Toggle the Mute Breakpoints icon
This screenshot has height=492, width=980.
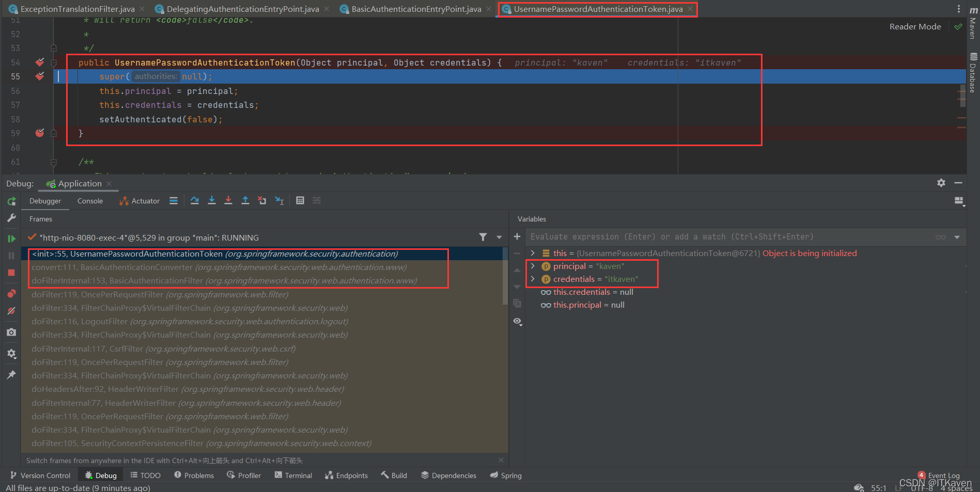(x=11, y=311)
